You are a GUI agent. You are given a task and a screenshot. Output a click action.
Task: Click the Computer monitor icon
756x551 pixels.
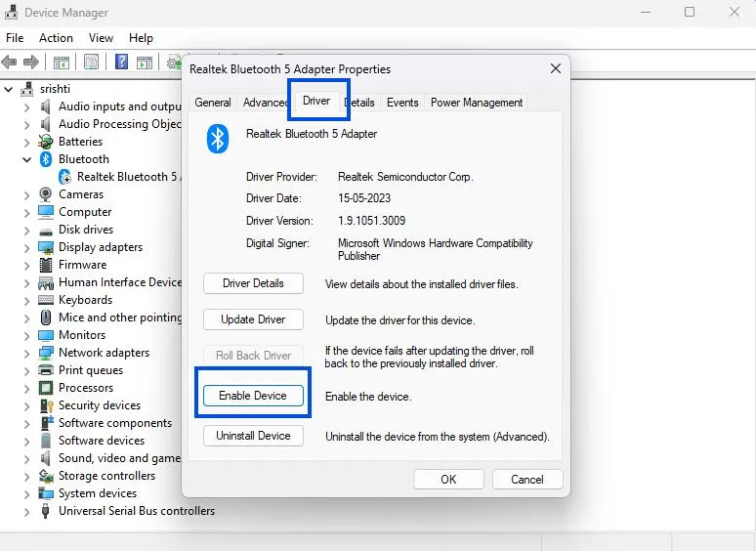coord(46,212)
